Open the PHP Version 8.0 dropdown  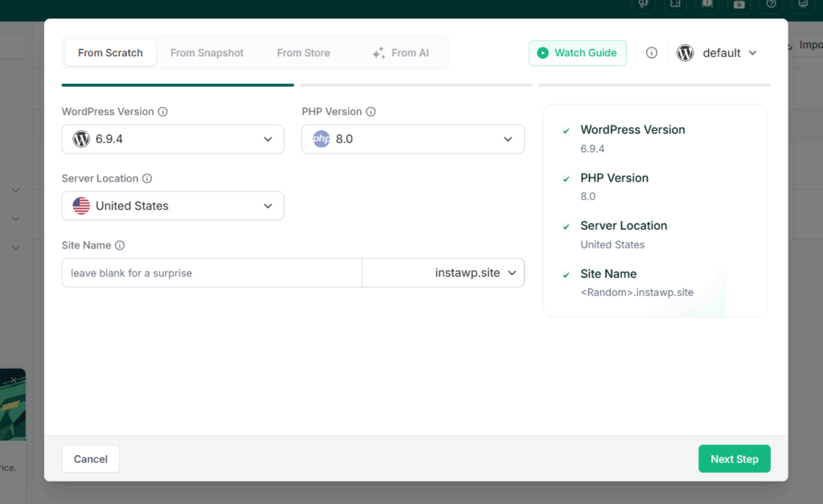click(412, 139)
